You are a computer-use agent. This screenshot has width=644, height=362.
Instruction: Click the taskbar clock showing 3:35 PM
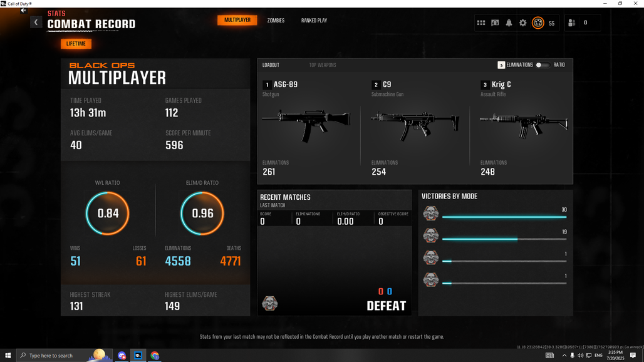point(615,356)
